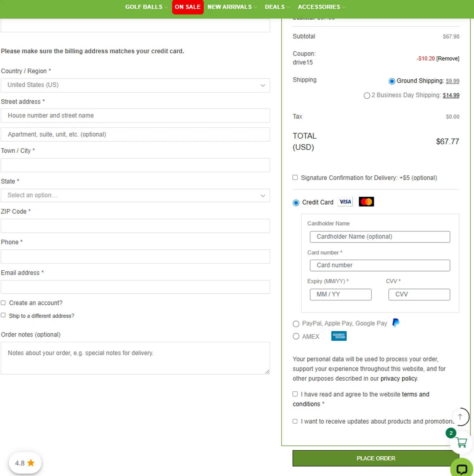Image resolution: width=474 pixels, height=476 pixels.
Task: Click the Place Order button
Action: click(376, 458)
